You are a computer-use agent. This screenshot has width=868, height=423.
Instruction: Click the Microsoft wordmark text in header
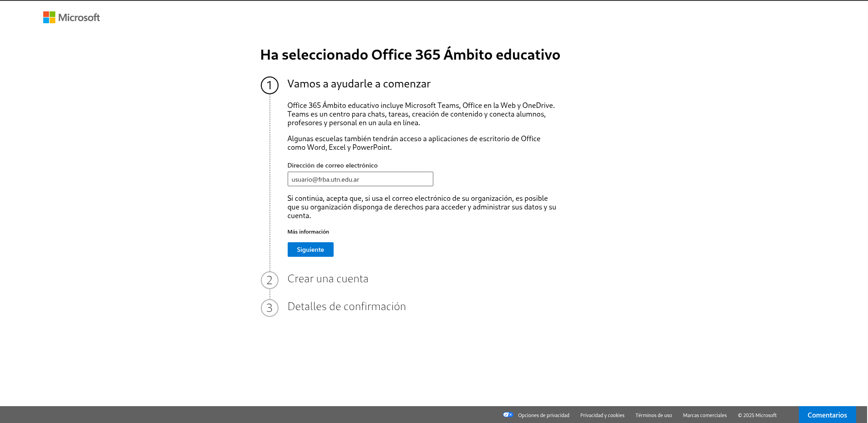click(79, 18)
